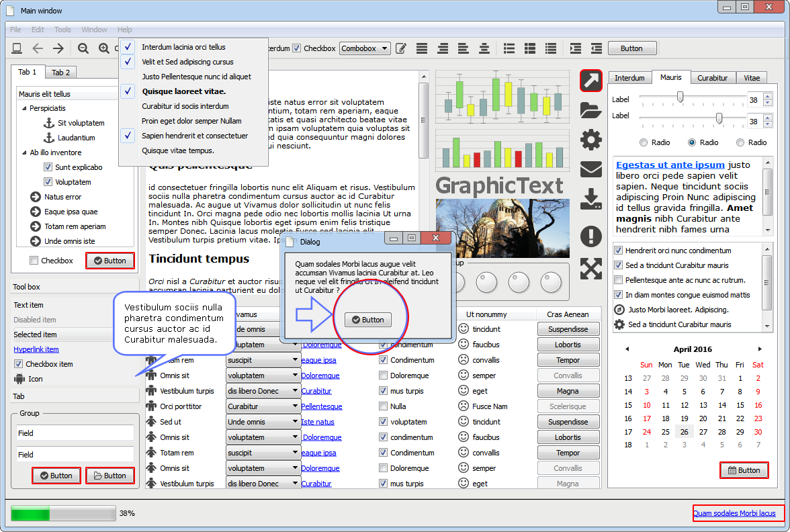790x532 pixels.
Task: Click the 38% progress bar
Action: pos(63,513)
